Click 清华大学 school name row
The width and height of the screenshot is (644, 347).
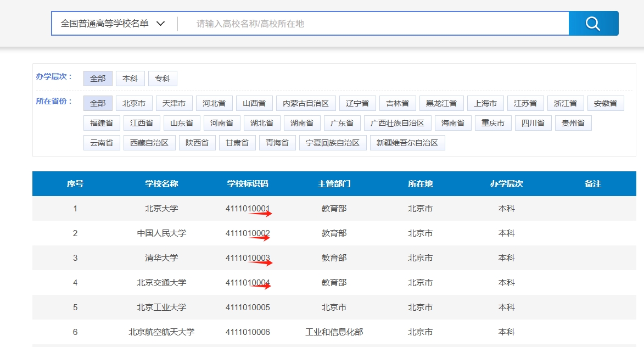click(x=161, y=258)
